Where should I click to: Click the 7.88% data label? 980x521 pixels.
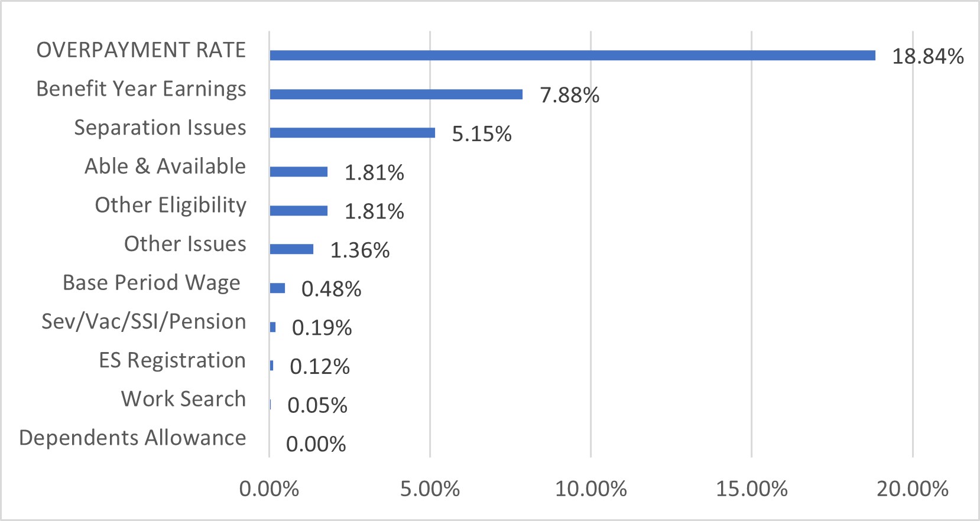[569, 95]
